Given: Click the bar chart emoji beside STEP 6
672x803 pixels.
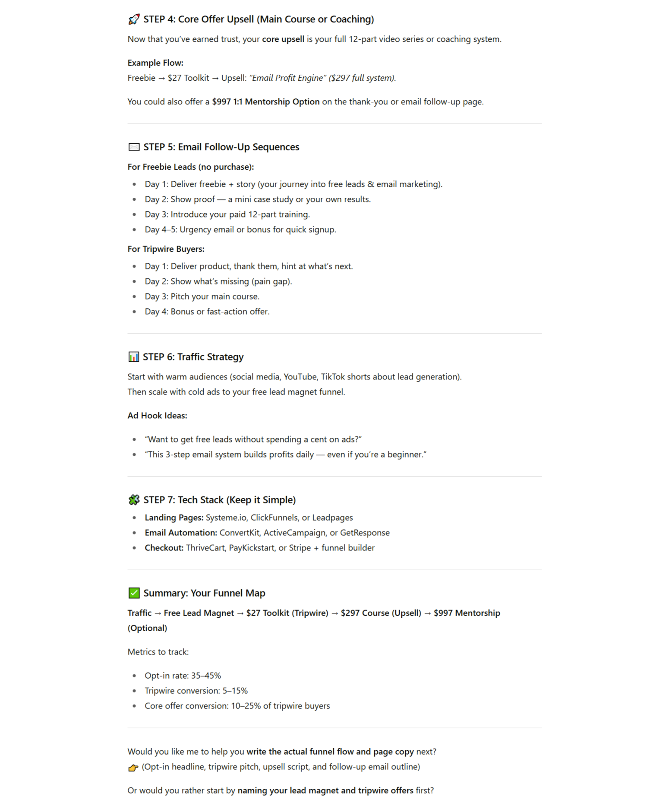Looking at the screenshot, I should [134, 357].
